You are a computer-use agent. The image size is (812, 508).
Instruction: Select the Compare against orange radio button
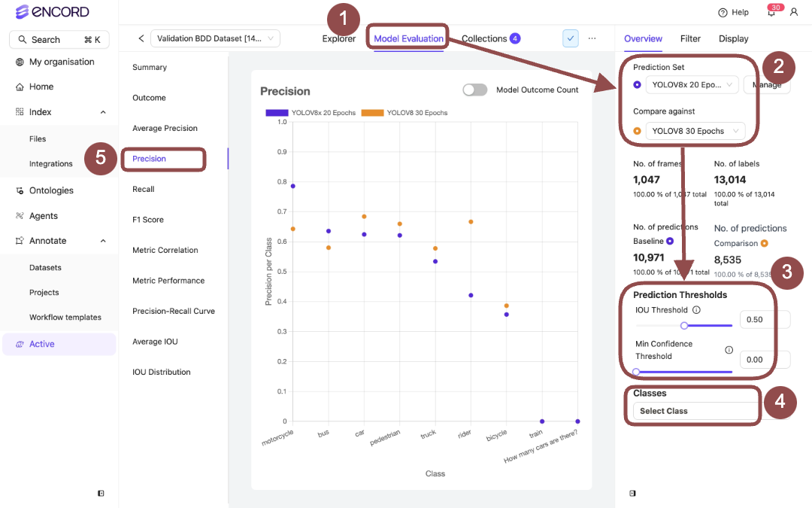click(x=637, y=131)
